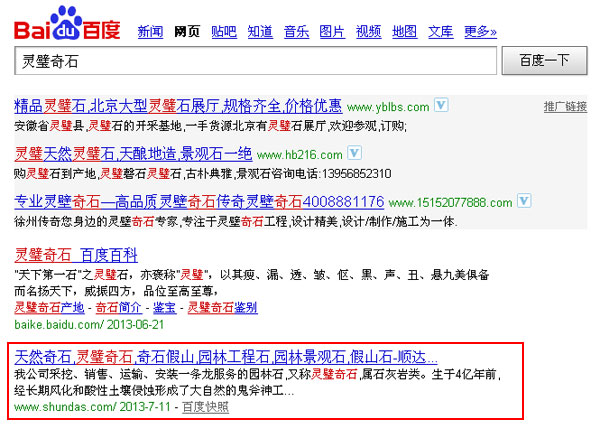Open ad result 精品灵璧石,北京大型灵璧石展厅
Viewport: 600px width, 429px height.
click(x=178, y=106)
